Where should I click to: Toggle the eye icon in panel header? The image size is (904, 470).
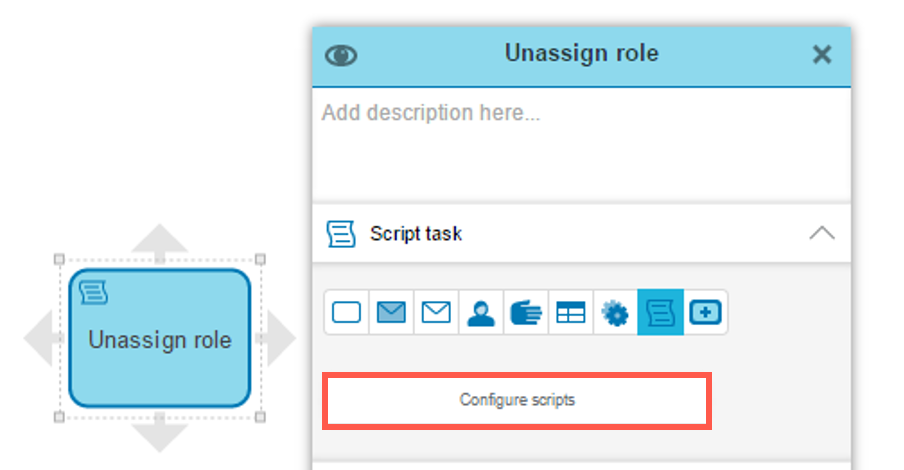[342, 56]
